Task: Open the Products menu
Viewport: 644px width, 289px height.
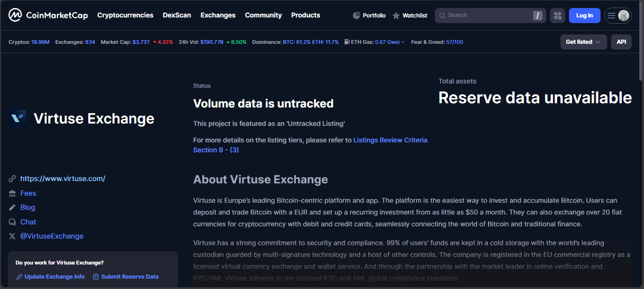Action: pyautogui.click(x=305, y=15)
